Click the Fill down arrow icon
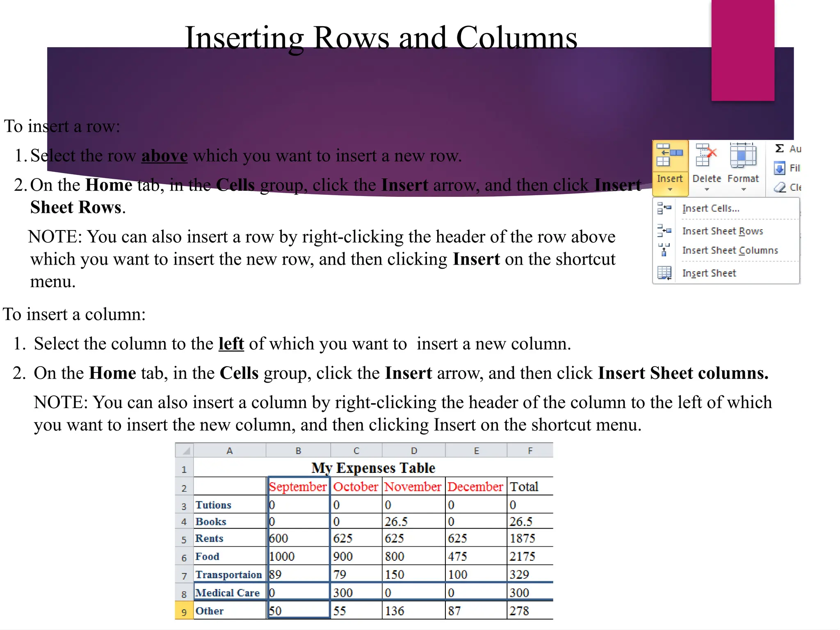 pyautogui.click(x=779, y=168)
